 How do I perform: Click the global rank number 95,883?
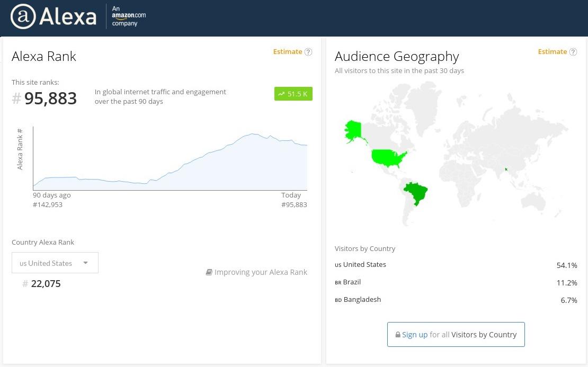point(50,98)
